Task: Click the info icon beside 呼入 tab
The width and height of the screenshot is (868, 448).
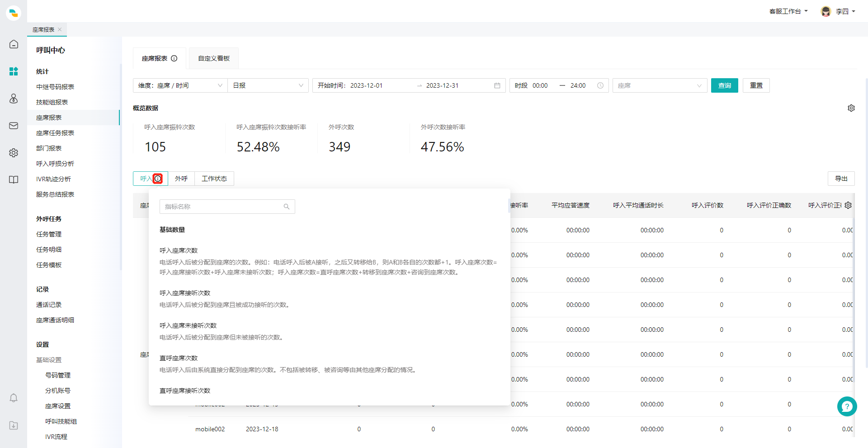Action: (x=158, y=179)
